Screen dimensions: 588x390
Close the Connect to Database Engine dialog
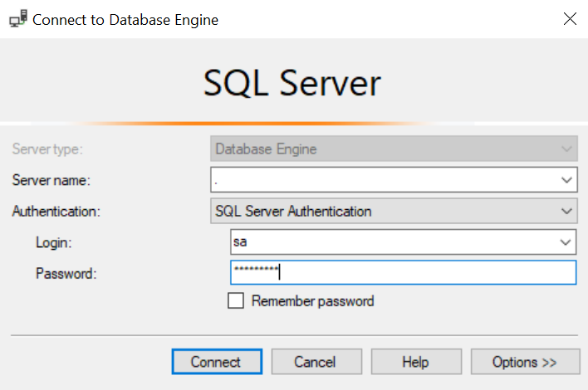(570, 19)
